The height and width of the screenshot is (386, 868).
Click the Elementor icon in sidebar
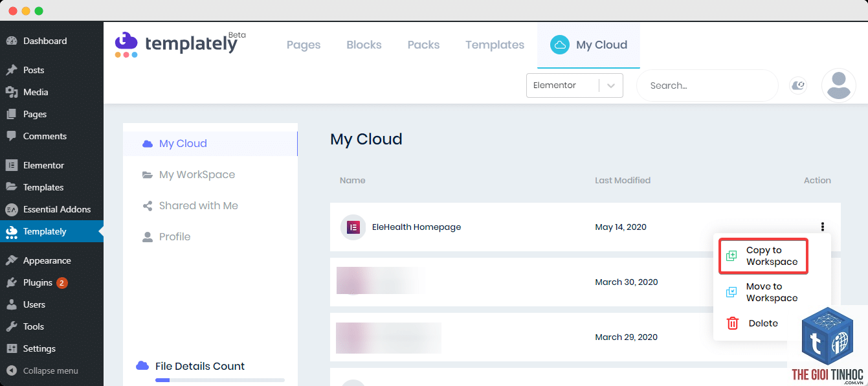pyautogui.click(x=12, y=165)
